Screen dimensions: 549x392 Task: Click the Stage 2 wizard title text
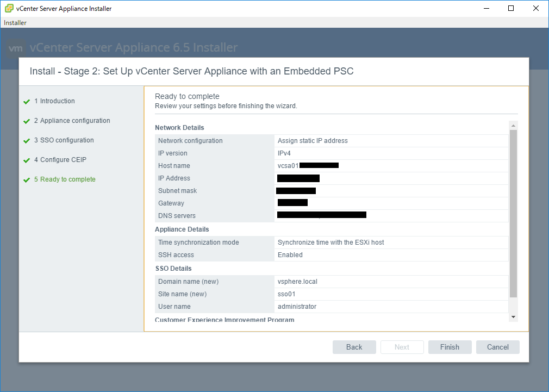191,71
